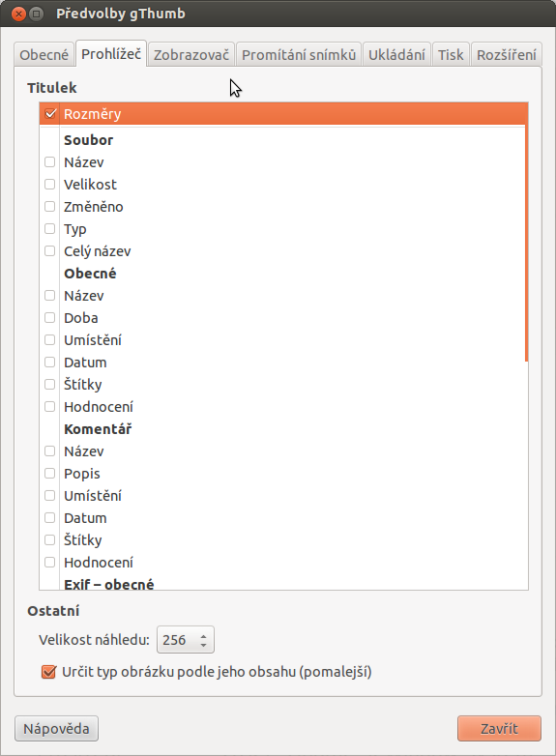Disable Určit typ obrázku podle jeho obsahu
This screenshot has width=556, height=756.
click(48, 672)
